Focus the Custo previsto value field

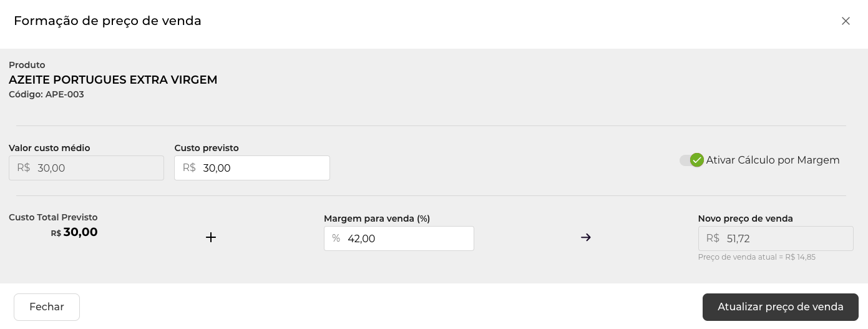point(262,168)
